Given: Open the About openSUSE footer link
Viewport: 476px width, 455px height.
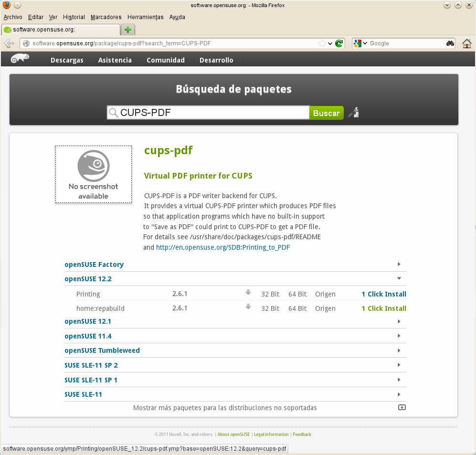Looking at the screenshot, I should 233,434.
